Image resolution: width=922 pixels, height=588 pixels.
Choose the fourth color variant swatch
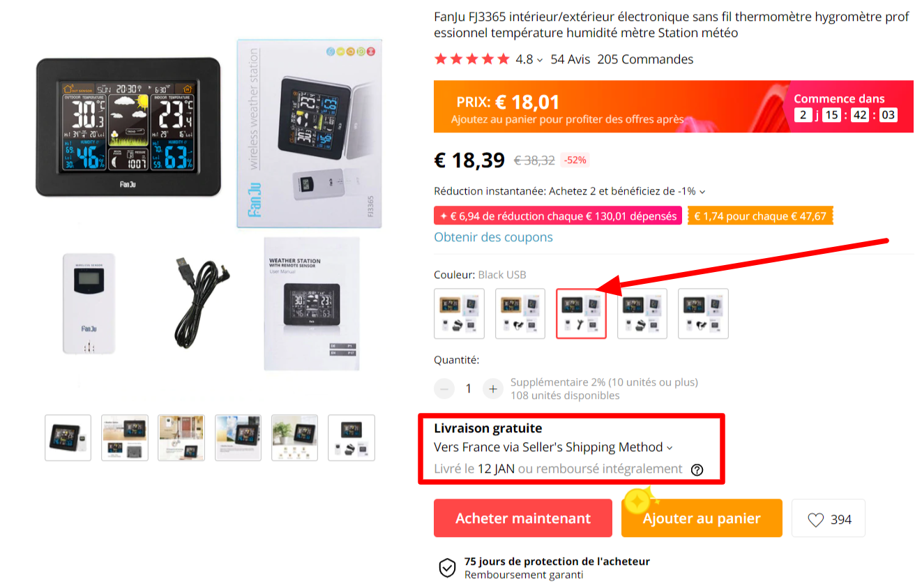click(642, 314)
